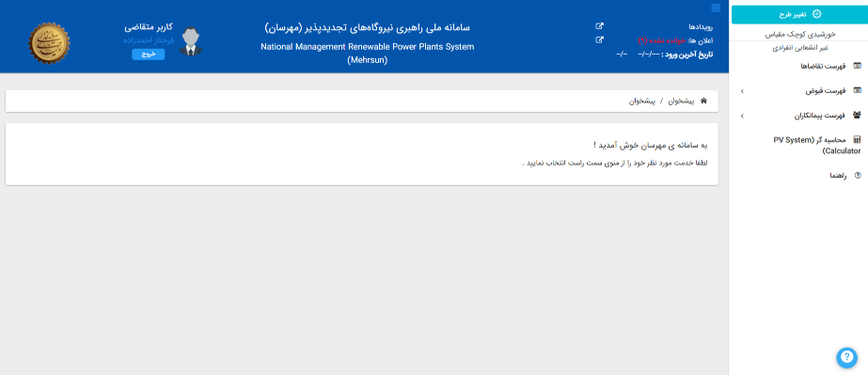Open اعلان ها external link icon
The height and width of the screenshot is (375, 868).
tap(599, 39)
